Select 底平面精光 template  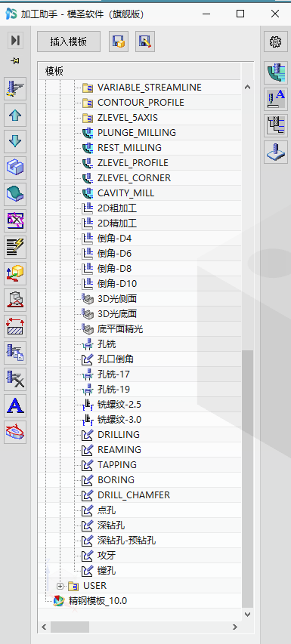[120, 329]
